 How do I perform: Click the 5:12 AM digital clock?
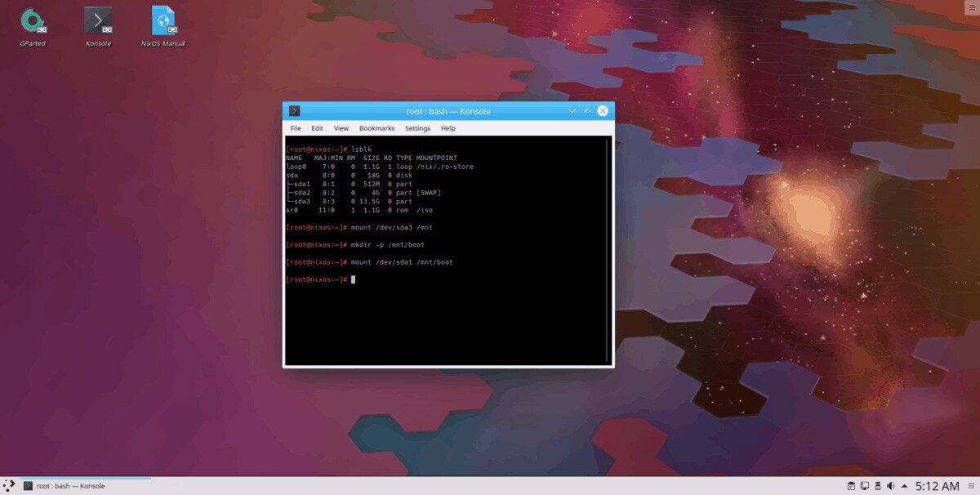pyautogui.click(x=937, y=486)
